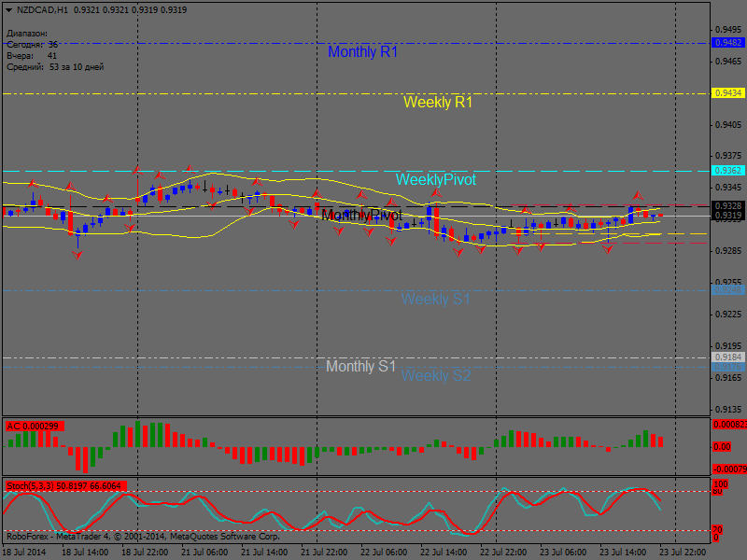Click the WeeklyPivot cyan label

click(435, 179)
